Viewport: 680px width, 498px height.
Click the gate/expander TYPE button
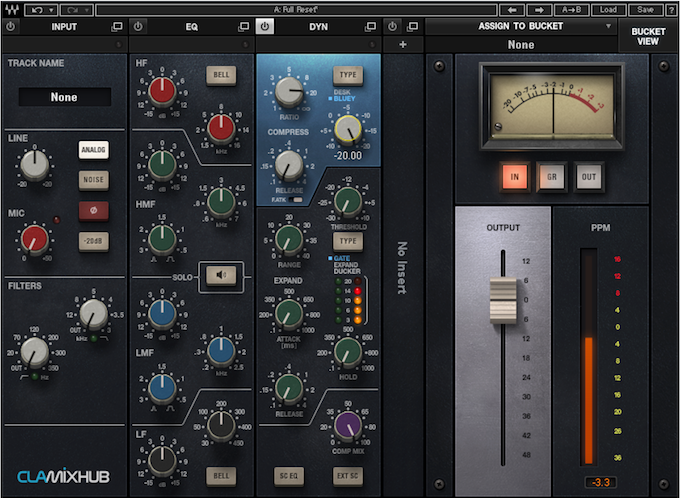[x=348, y=241]
